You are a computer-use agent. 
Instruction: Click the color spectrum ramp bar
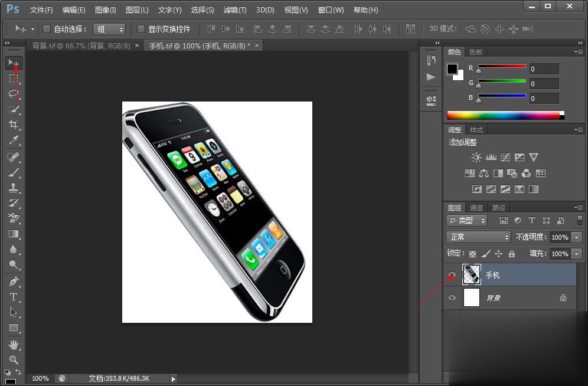coord(503,115)
